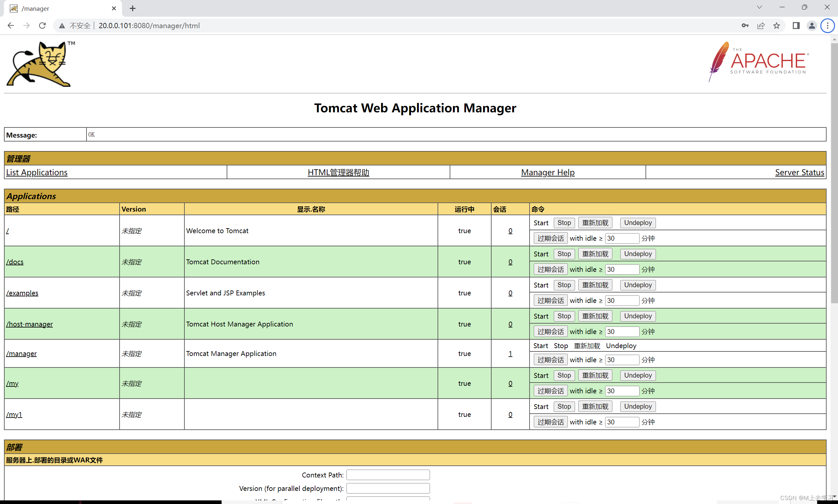Select the 'Tomcat Host Manager Application' name text
Viewport: 838px width, 504px height.
(239, 324)
